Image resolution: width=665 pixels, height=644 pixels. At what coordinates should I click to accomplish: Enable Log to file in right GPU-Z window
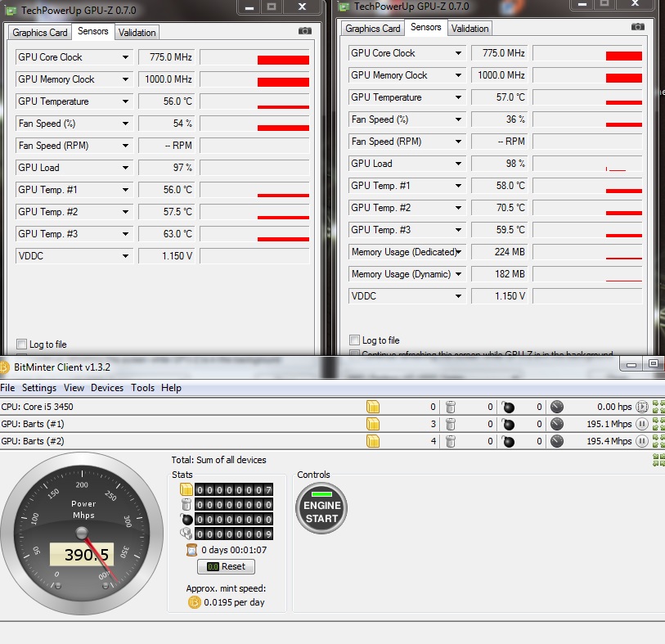click(354, 340)
